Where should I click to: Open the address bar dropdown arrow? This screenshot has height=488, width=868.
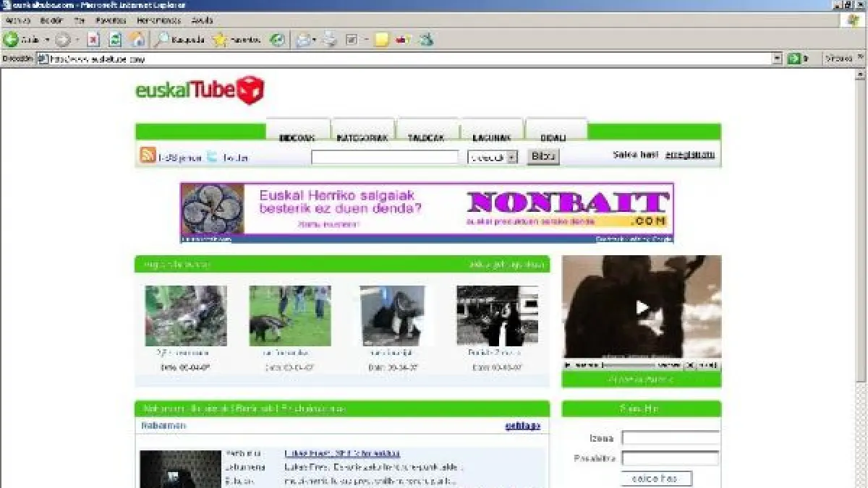tap(778, 59)
